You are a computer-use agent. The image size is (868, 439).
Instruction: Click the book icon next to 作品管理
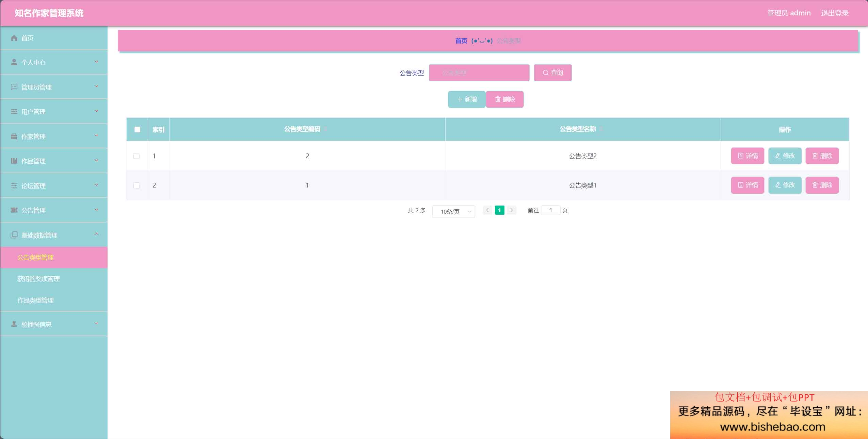[14, 161]
